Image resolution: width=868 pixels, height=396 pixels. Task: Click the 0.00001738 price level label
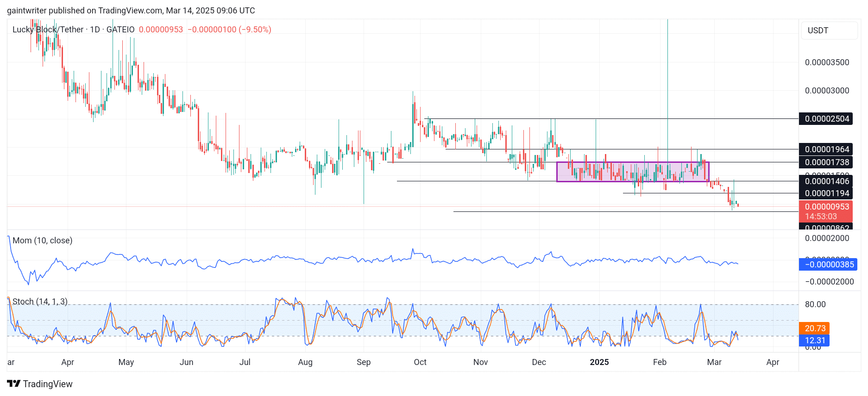[827, 162]
